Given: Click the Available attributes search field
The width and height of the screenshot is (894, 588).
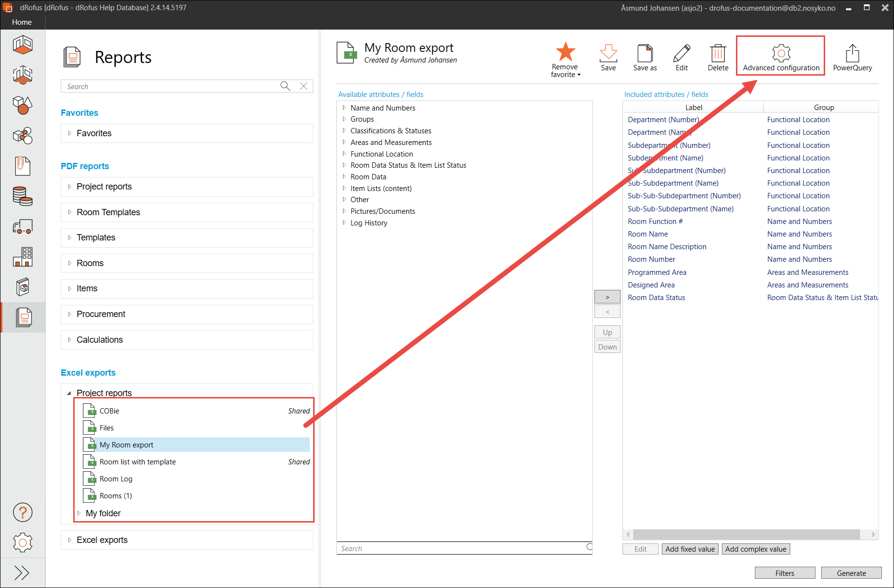Looking at the screenshot, I should pyautogui.click(x=461, y=548).
